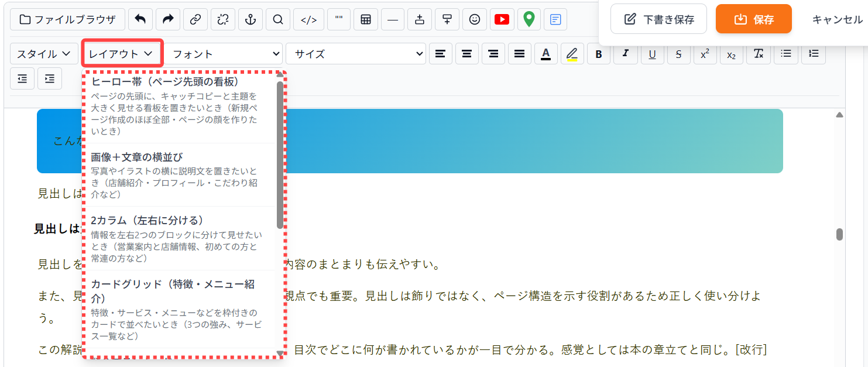
Task: Toggle subscript formatting
Action: click(x=731, y=54)
